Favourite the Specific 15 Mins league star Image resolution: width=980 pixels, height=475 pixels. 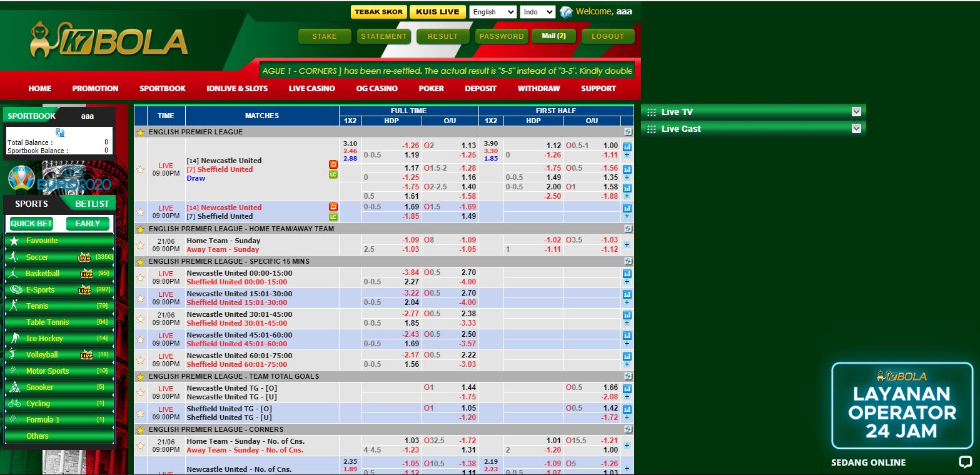click(x=141, y=262)
